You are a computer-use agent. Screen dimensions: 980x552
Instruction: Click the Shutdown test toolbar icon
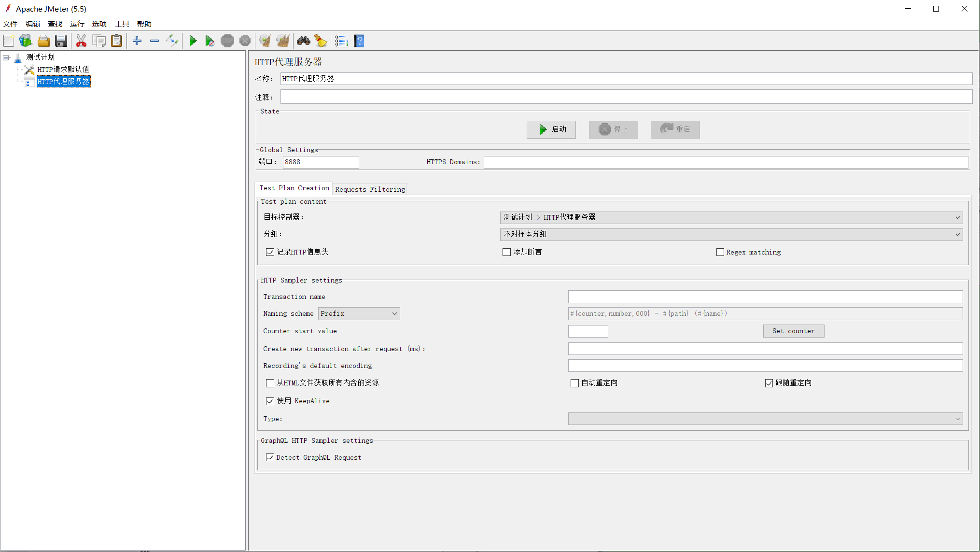click(x=245, y=41)
